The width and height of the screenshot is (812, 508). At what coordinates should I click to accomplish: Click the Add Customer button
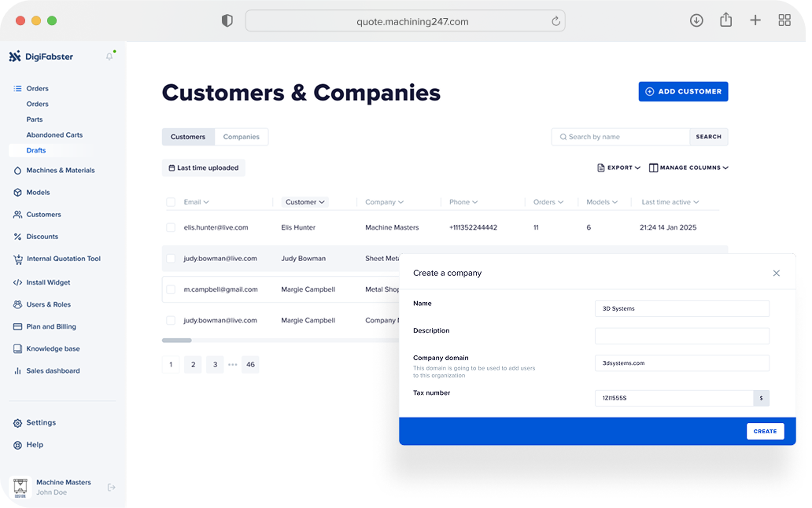coord(683,91)
